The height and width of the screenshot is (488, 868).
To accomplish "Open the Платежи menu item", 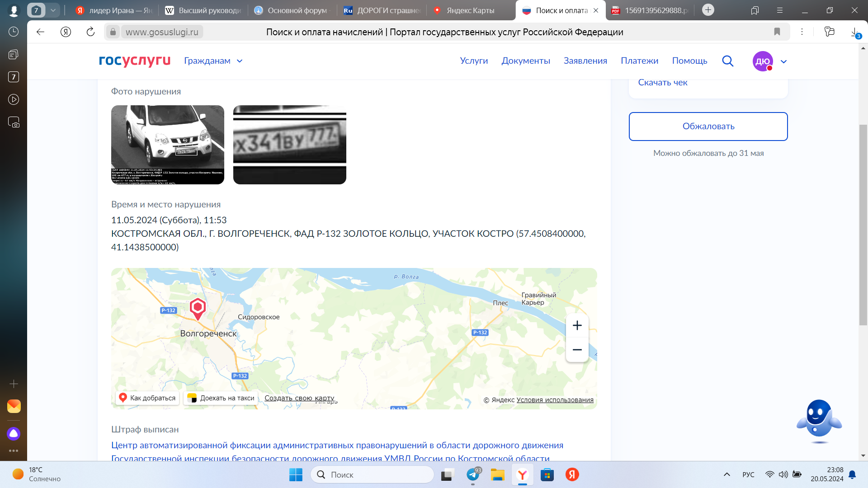I will 639,61.
